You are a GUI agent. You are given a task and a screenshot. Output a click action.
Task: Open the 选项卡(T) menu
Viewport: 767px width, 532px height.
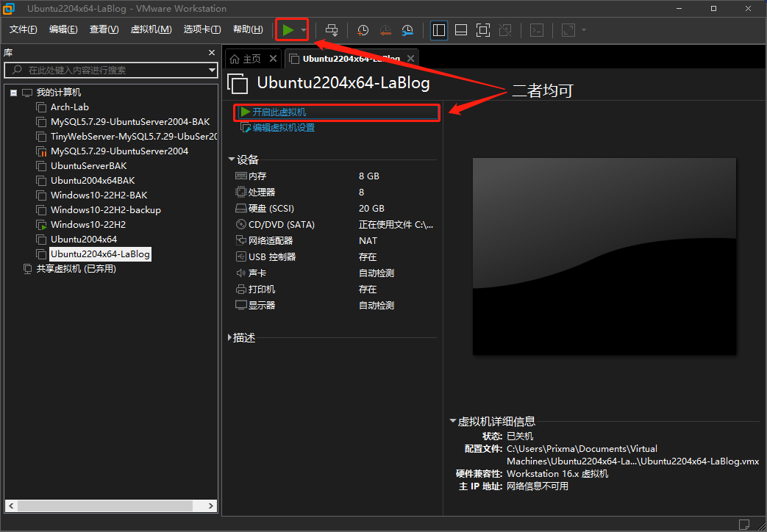coord(202,29)
